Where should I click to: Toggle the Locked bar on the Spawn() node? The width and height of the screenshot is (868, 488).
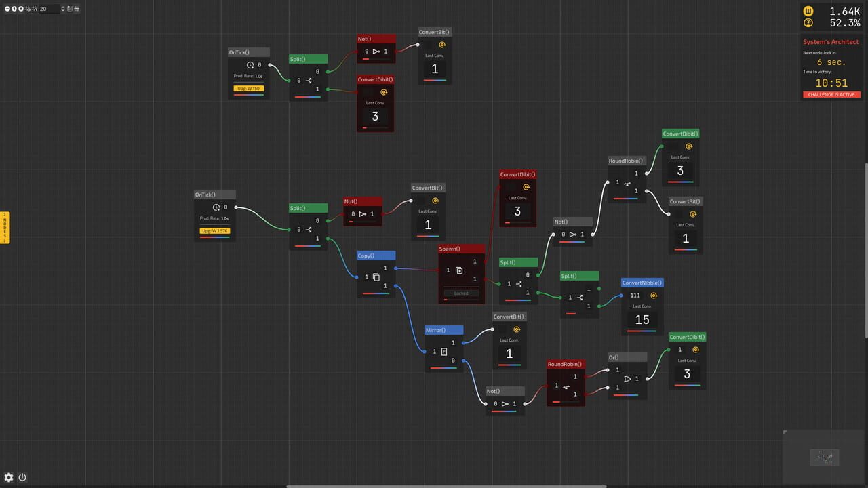coord(460,293)
